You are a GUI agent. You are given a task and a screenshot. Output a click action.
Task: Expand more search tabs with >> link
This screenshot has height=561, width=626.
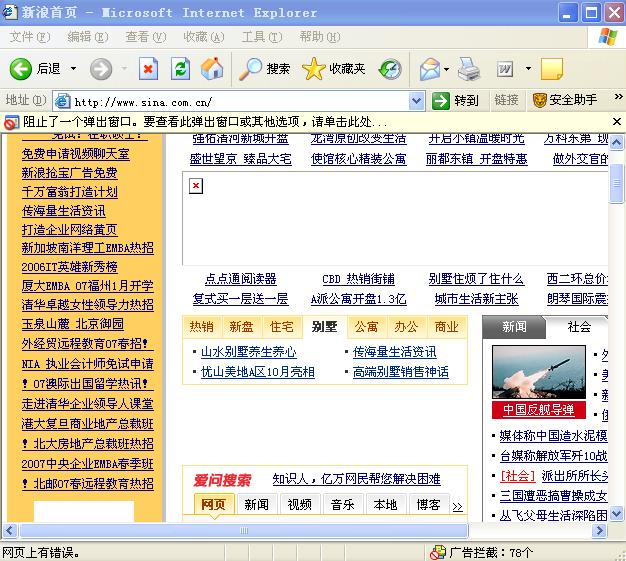tap(458, 507)
